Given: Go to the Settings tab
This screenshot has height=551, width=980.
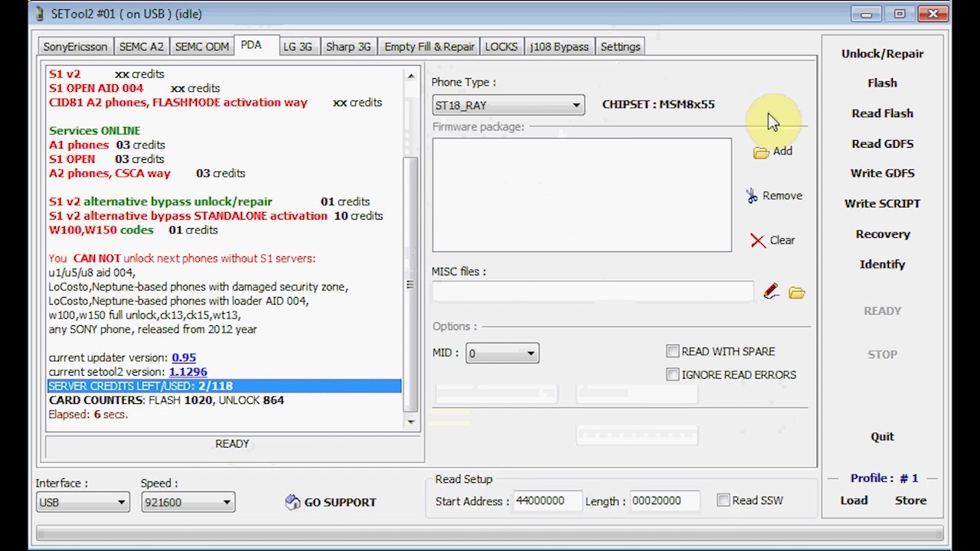Looking at the screenshot, I should 620,47.
